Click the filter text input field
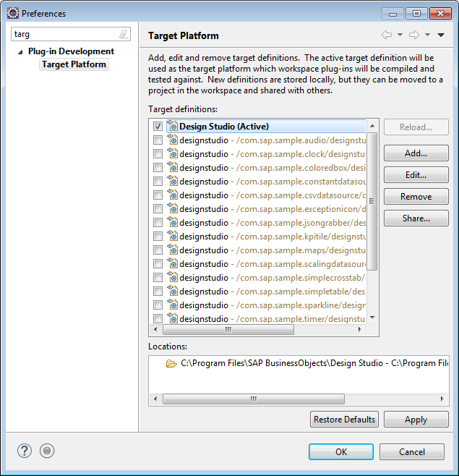Image resolution: width=459 pixels, height=476 pixels. [71, 34]
